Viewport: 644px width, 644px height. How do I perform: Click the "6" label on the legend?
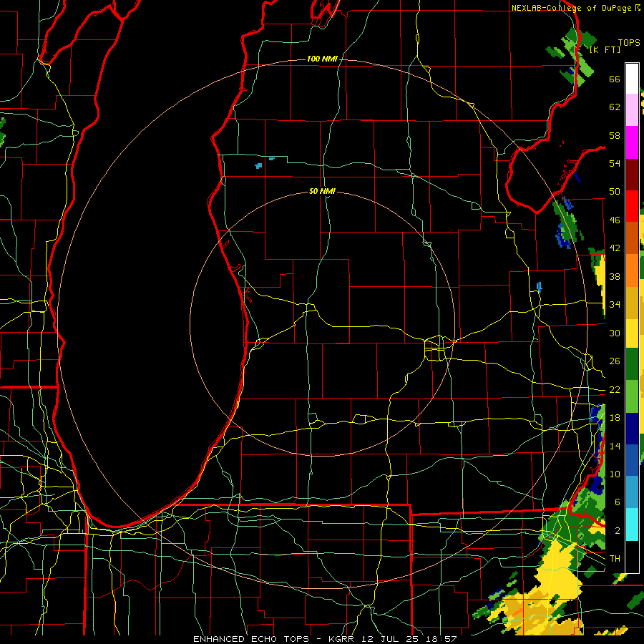point(618,502)
